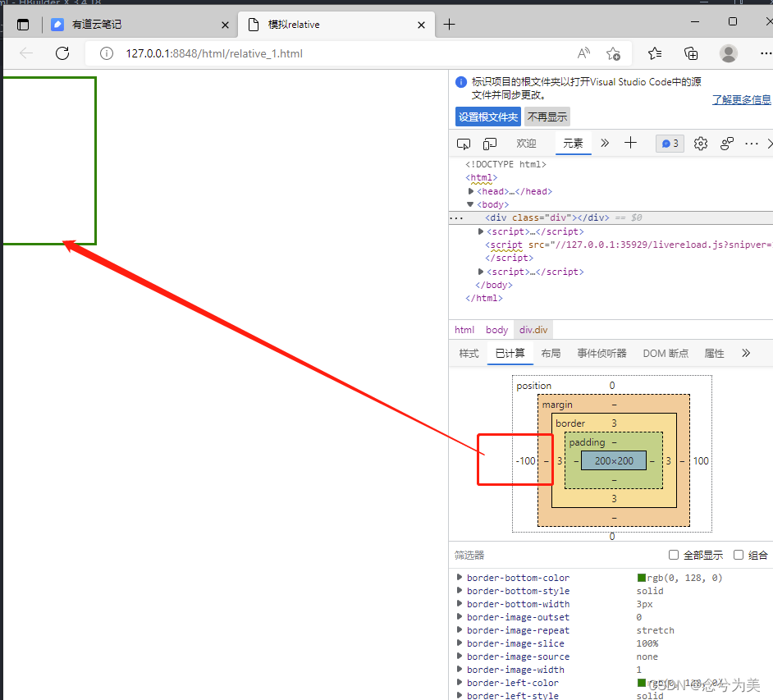
Task: Expand the border-image-repeat property
Action: [460, 630]
